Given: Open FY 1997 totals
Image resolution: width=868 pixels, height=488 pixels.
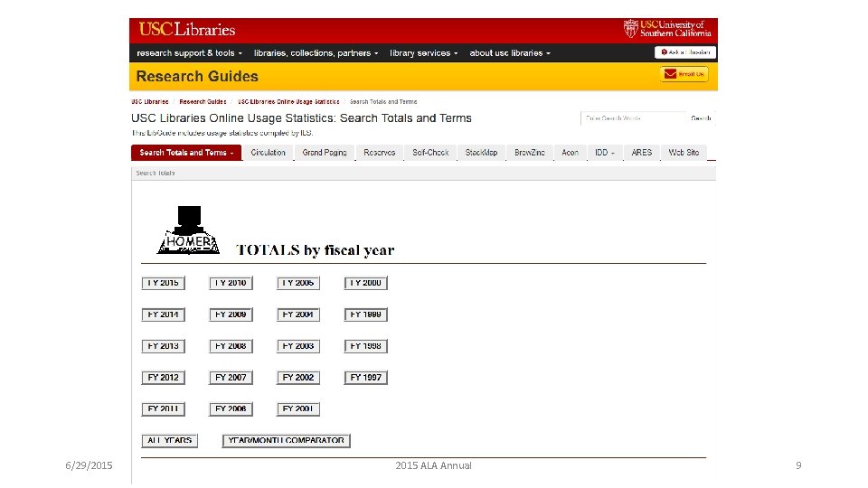Looking at the screenshot, I should pos(366,378).
